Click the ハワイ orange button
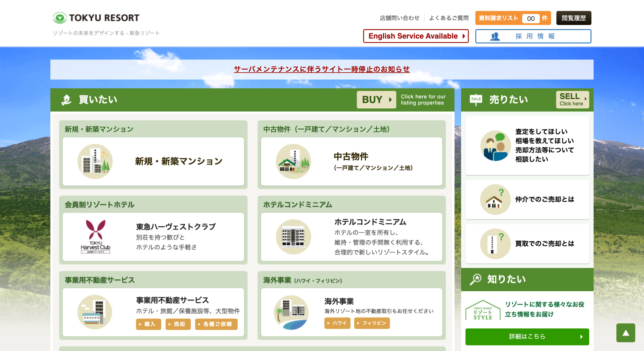The width and height of the screenshot is (644, 351). point(337,323)
